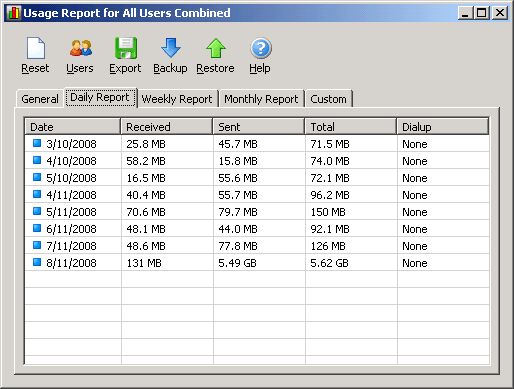Select the 5/11/2008 usage row
This screenshot has height=389, width=514.
click(257, 212)
